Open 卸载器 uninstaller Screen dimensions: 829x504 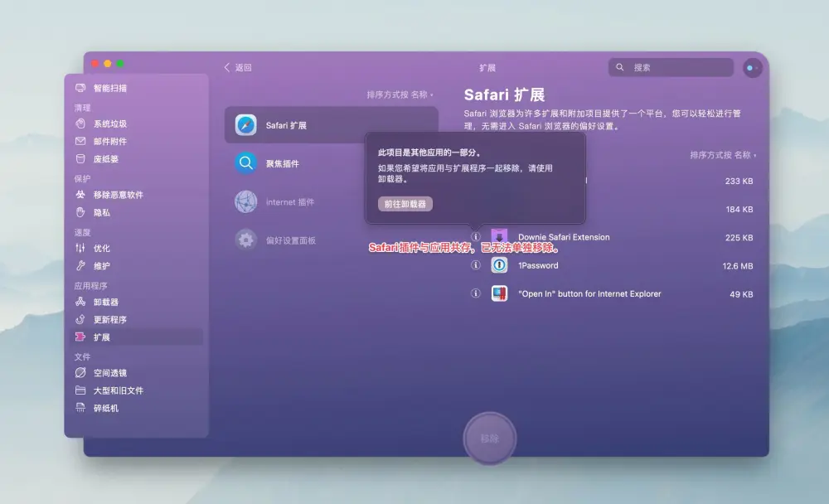pos(106,302)
